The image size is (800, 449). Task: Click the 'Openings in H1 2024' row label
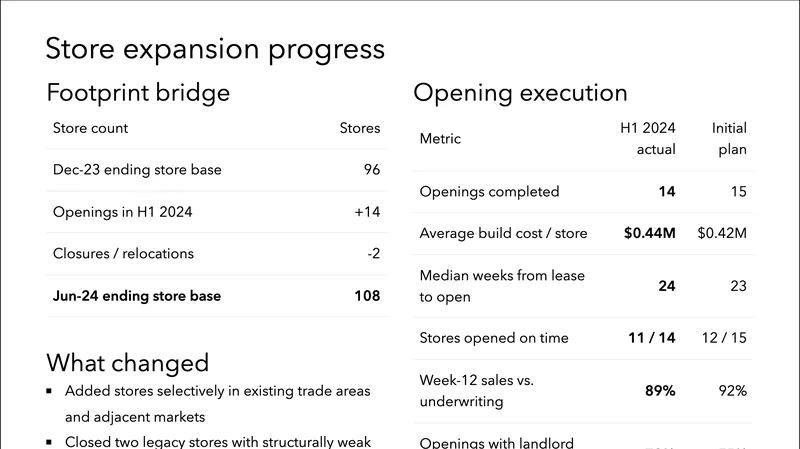pyautogui.click(x=122, y=212)
